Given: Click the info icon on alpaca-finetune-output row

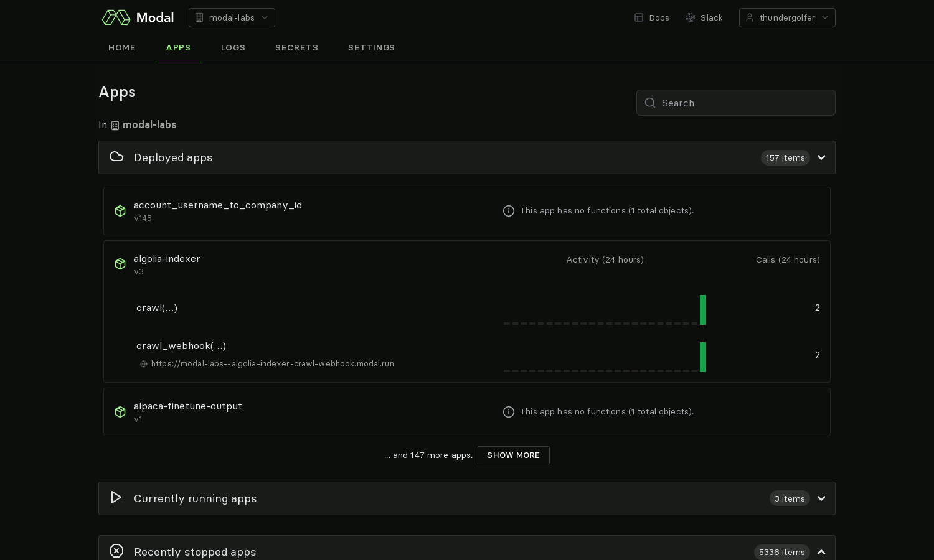Looking at the screenshot, I should click(x=509, y=412).
